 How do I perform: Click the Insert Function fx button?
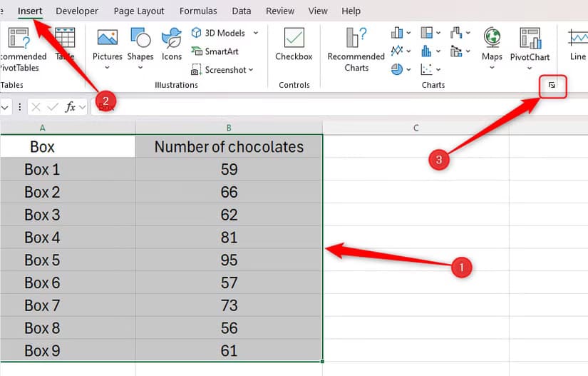pyautogui.click(x=70, y=107)
